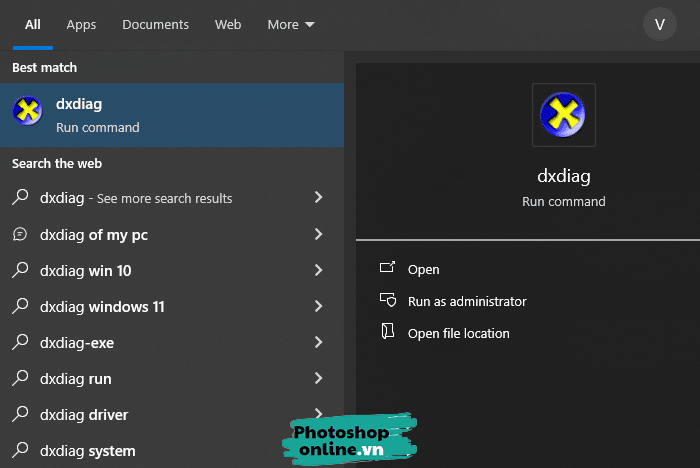700x468 pixels.
Task: Select Open file location
Action: pyautogui.click(x=459, y=333)
